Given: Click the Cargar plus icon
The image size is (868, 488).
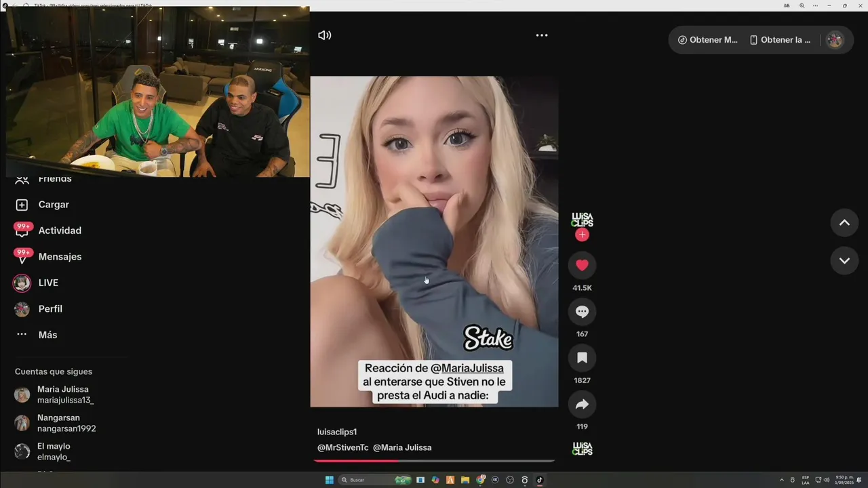Looking at the screenshot, I should pos(22,205).
